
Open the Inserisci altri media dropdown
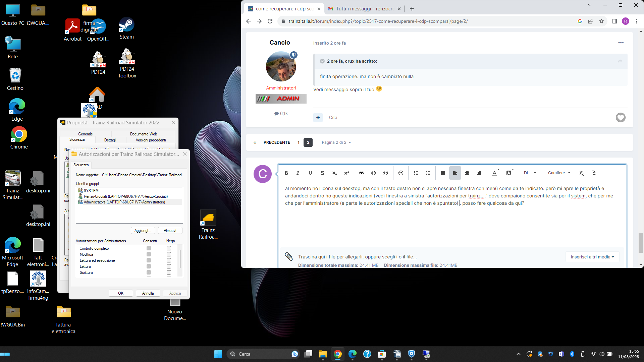pos(592,257)
